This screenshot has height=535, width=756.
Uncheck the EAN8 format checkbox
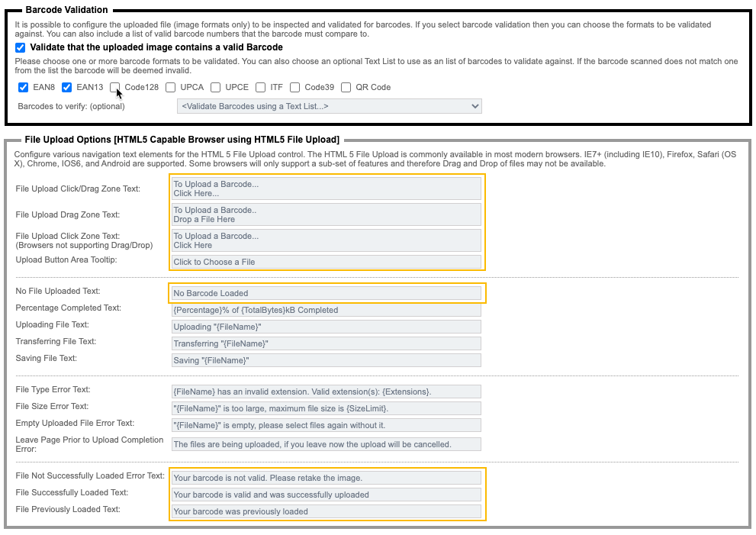pos(24,87)
